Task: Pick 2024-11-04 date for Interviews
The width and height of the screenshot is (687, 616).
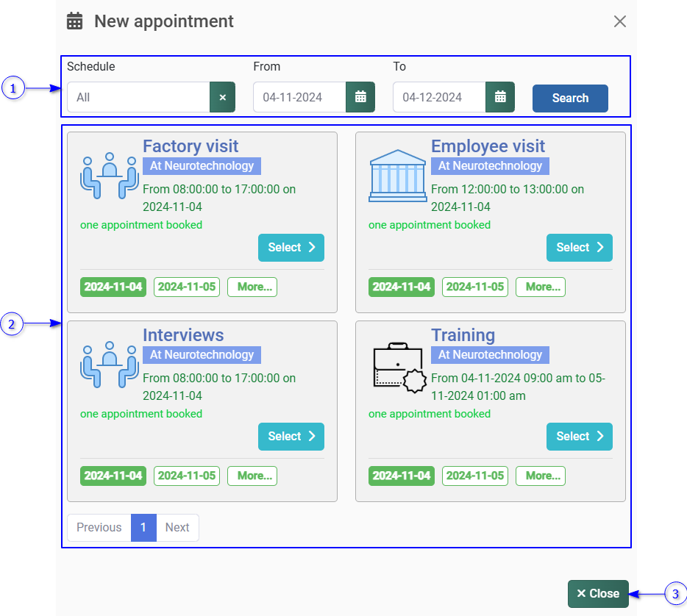Action: click(x=113, y=476)
